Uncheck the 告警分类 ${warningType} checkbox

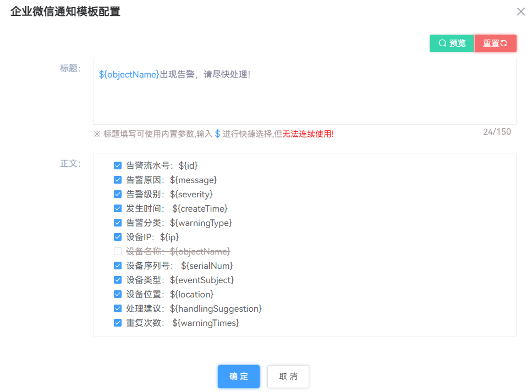(118, 223)
